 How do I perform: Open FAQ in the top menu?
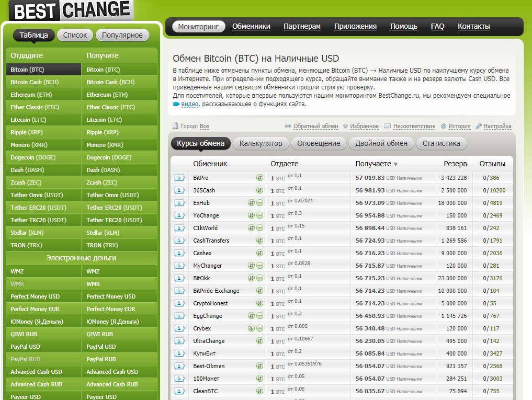pyautogui.click(x=437, y=26)
